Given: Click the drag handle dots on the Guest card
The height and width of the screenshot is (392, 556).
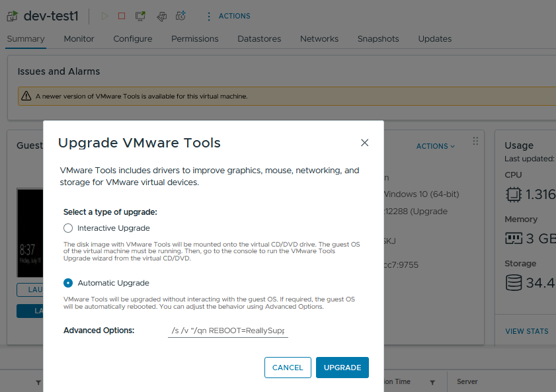Looking at the screenshot, I should (475, 141).
